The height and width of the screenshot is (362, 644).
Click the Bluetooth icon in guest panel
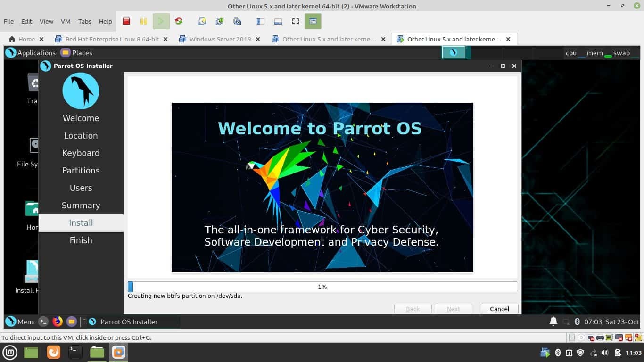tap(577, 322)
